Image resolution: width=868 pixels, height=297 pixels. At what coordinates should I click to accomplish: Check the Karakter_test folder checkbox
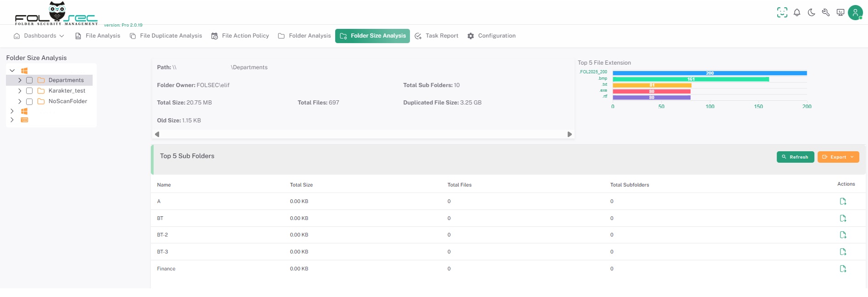(29, 91)
